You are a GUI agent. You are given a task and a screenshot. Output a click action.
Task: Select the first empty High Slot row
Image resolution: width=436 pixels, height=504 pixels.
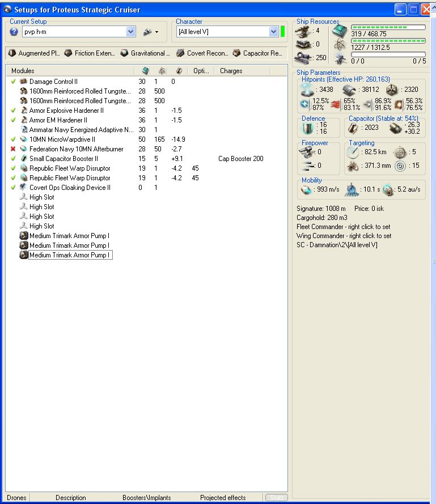42,197
